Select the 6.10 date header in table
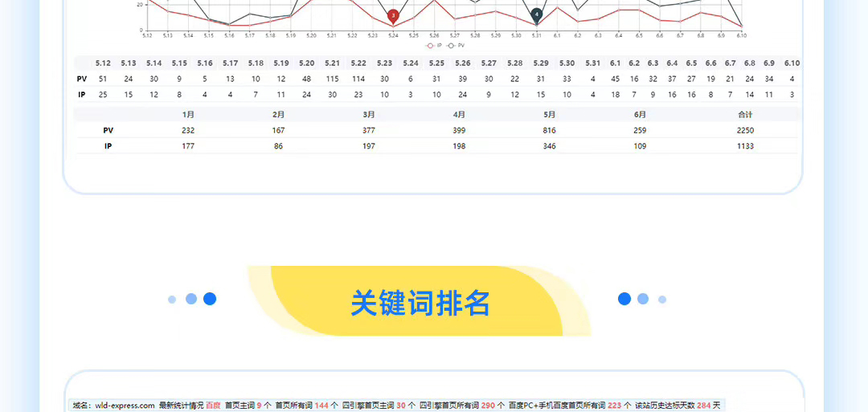The width and height of the screenshot is (868, 412). 792,63
